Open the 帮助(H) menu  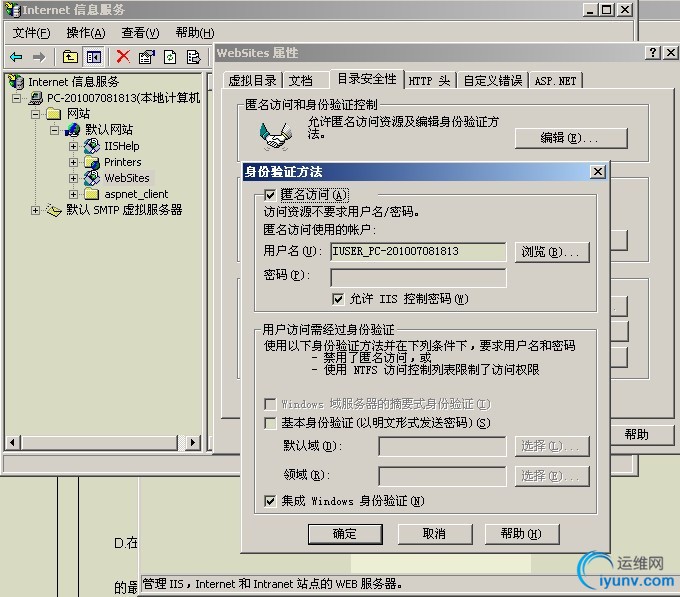pyautogui.click(x=195, y=33)
